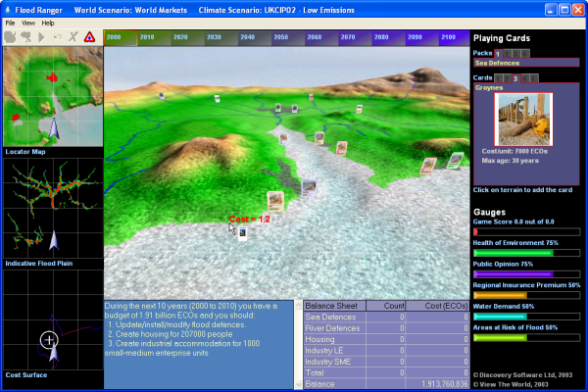This screenshot has height=392, width=588.
Task: Jump to decade 2080 on timeline
Action: [x=388, y=38]
